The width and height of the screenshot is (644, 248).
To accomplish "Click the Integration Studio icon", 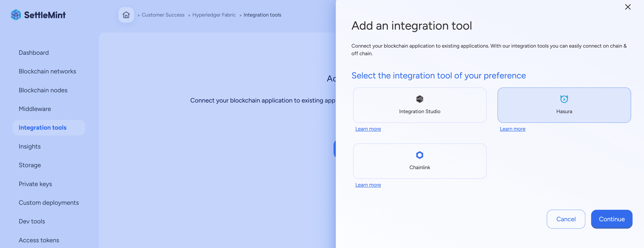I will tap(419, 99).
